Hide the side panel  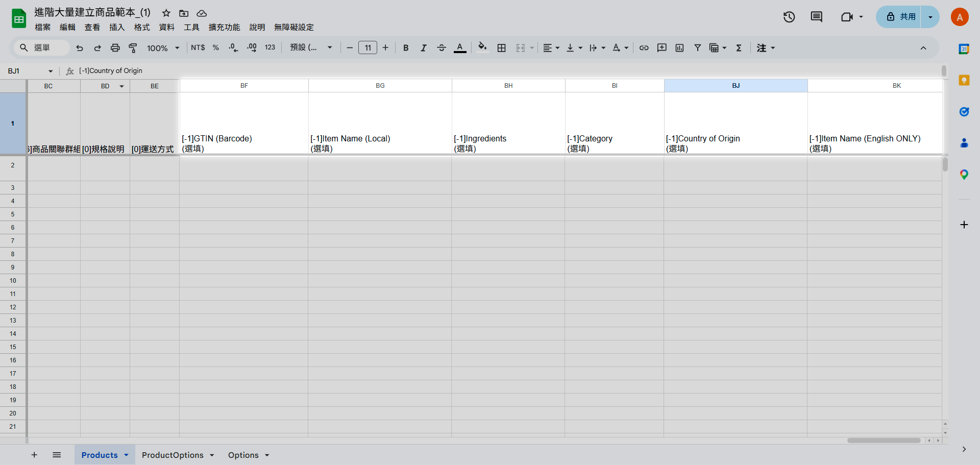(x=964, y=449)
